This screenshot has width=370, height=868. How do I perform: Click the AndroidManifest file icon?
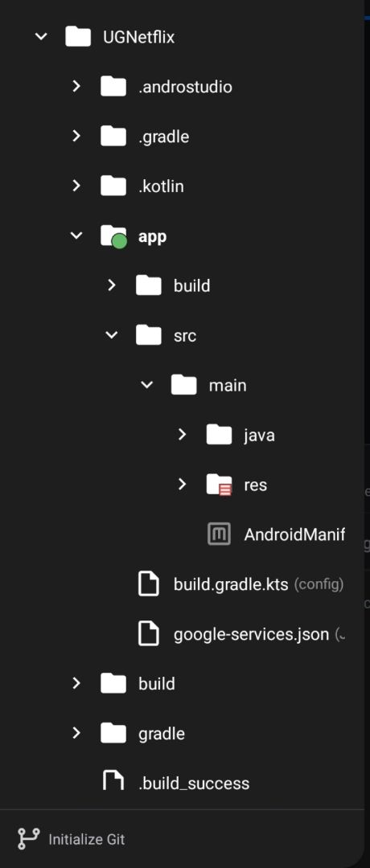[219, 534]
